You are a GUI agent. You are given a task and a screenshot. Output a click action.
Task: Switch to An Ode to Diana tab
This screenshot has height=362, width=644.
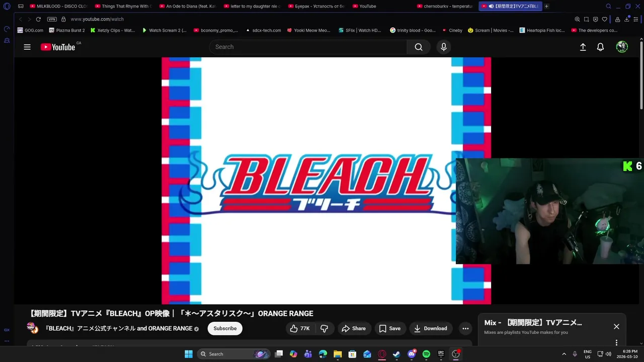pos(188,6)
